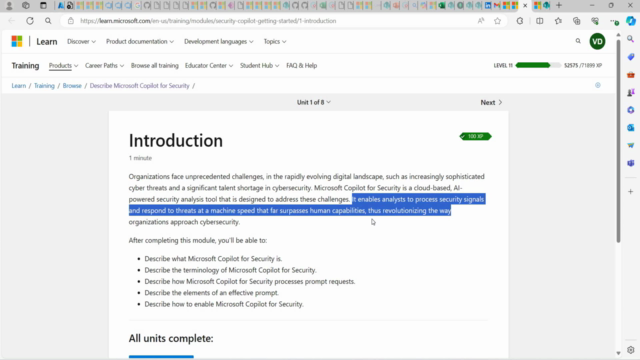Click Training in the breadcrumb
Screen dimensions: 640x360
(x=44, y=86)
